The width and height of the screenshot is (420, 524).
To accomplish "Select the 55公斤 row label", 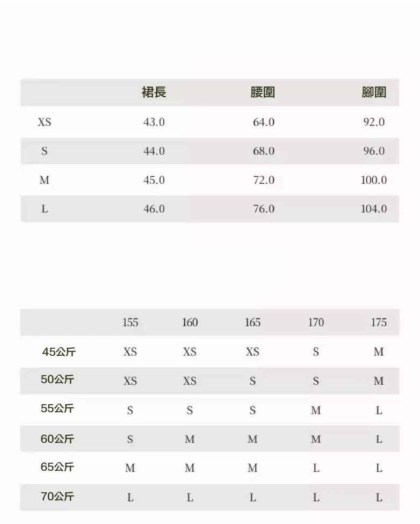I will 57,408.
